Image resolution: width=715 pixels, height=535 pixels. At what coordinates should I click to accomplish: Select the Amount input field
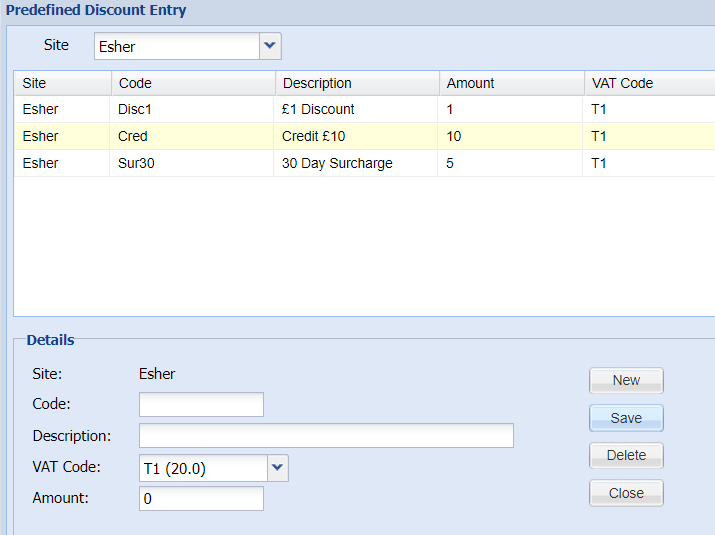(x=201, y=498)
